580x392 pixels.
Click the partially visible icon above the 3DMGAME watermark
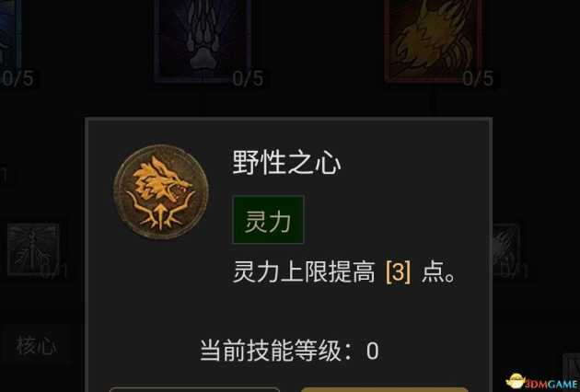(571, 363)
